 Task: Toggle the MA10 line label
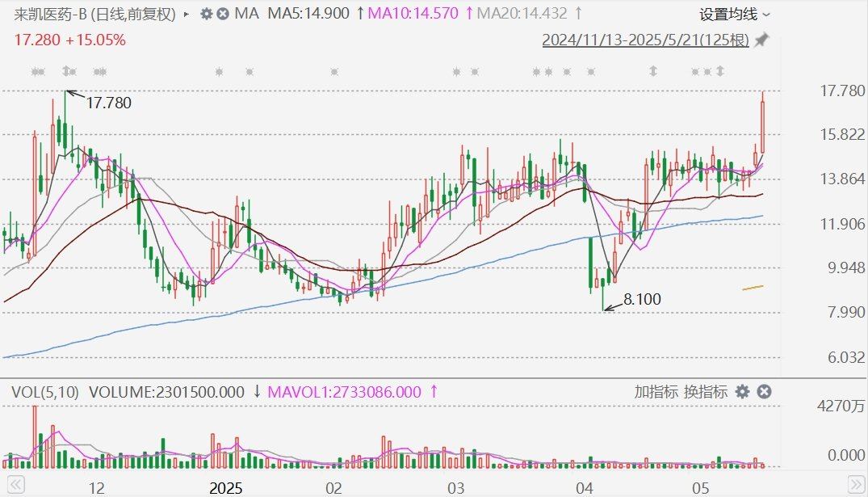pyautogui.click(x=413, y=14)
